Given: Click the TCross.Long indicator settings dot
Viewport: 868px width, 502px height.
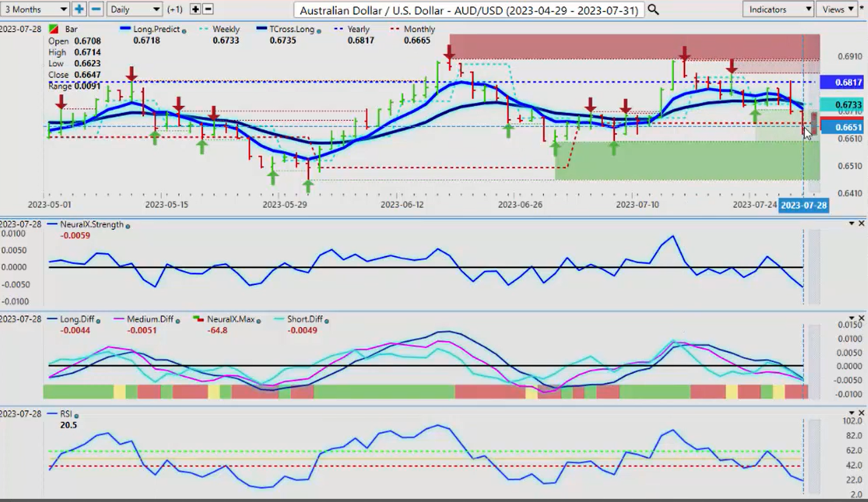Looking at the screenshot, I should click(319, 30).
